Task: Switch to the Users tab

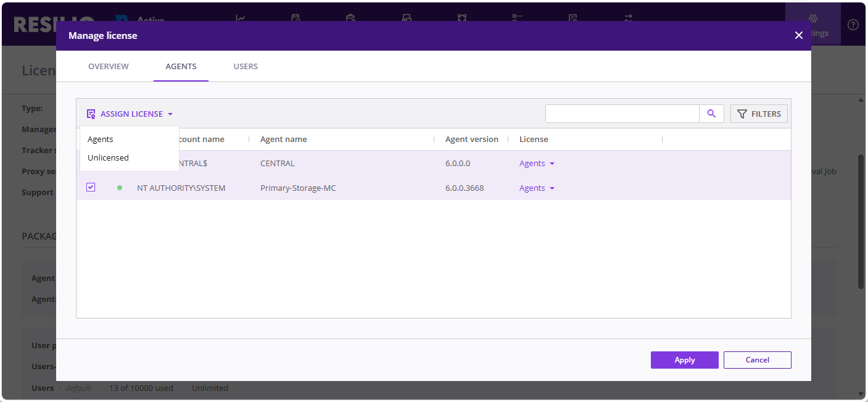Action: [x=246, y=66]
